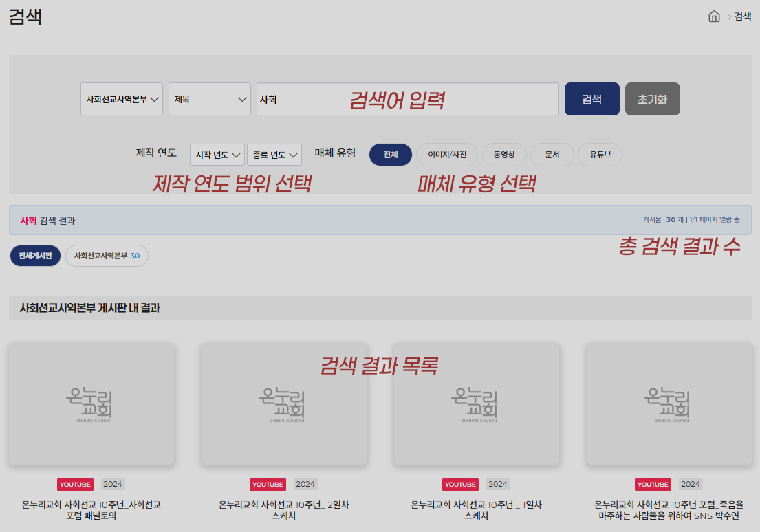Select the 동영상 media type filter

(504, 155)
